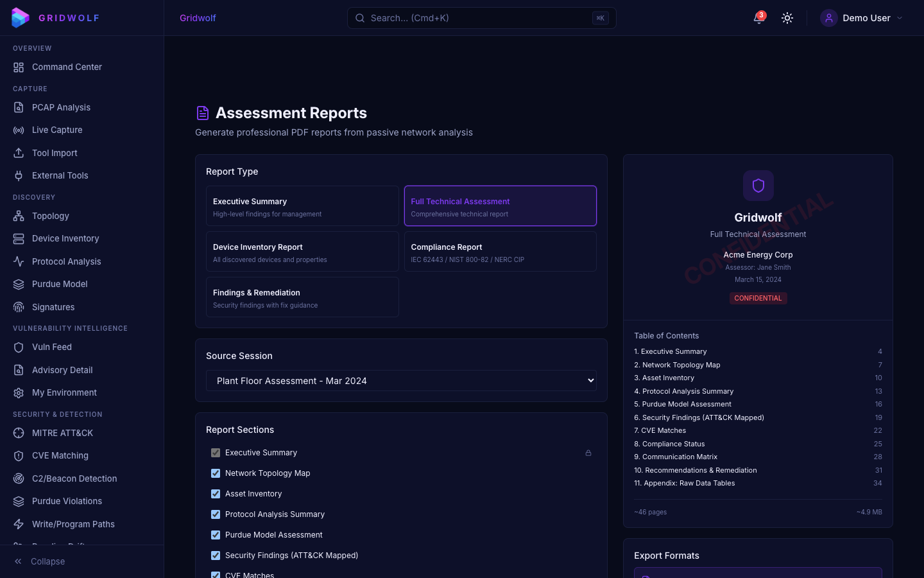Open the Source Session dropdown

[x=400, y=380]
